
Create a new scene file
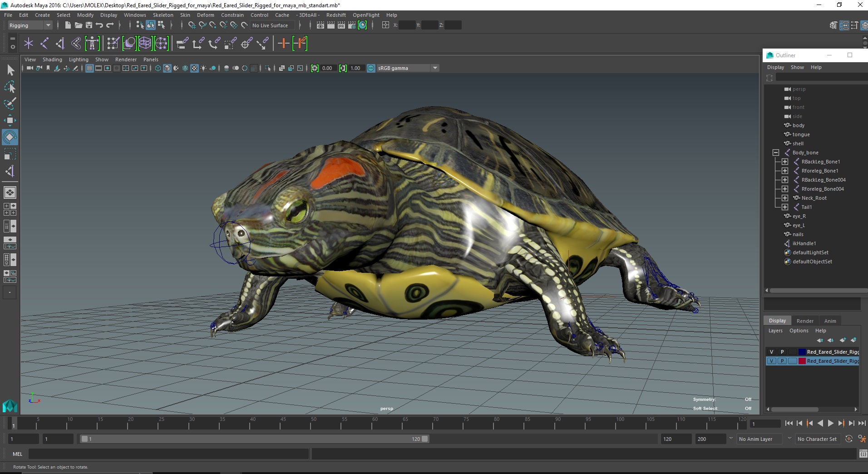coord(68,25)
